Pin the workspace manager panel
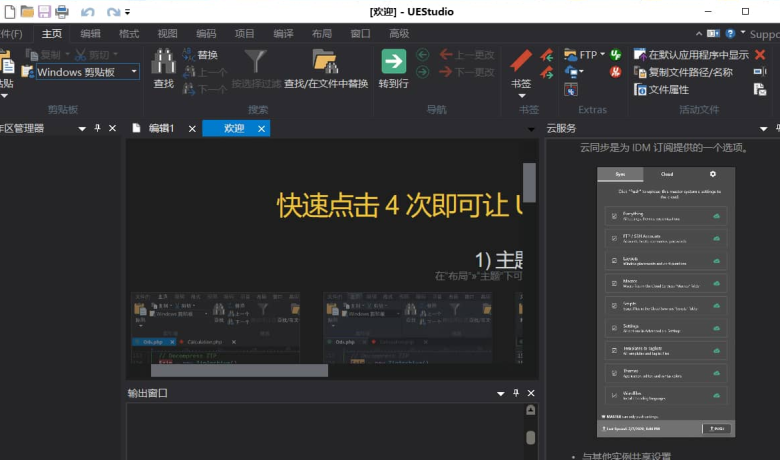The width and height of the screenshot is (780, 460). (x=98, y=128)
